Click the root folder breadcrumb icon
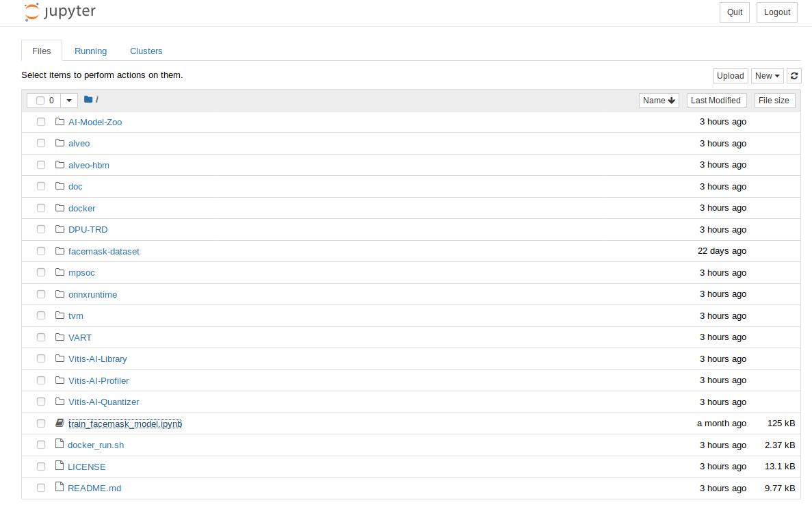 88,99
